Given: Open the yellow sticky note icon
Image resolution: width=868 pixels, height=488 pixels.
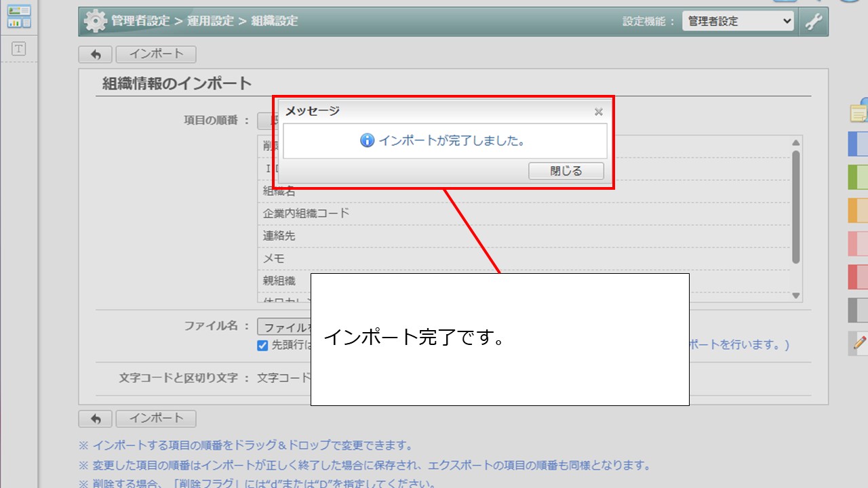Looking at the screenshot, I should 859,112.
